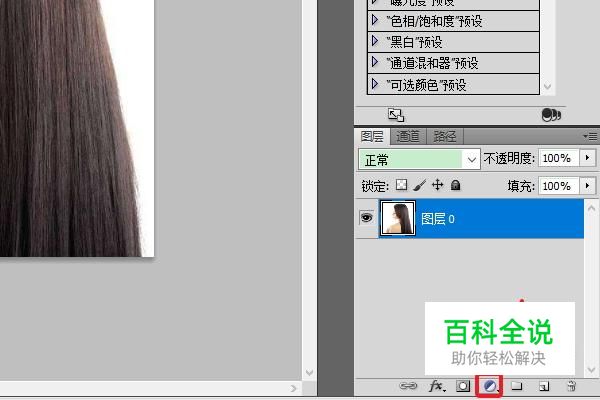Toggle lock position icon

coord(437,185)
